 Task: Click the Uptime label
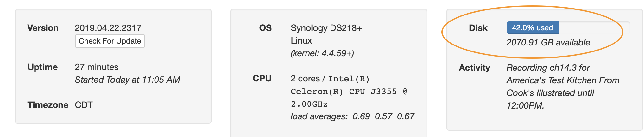[x=42, y=67]
